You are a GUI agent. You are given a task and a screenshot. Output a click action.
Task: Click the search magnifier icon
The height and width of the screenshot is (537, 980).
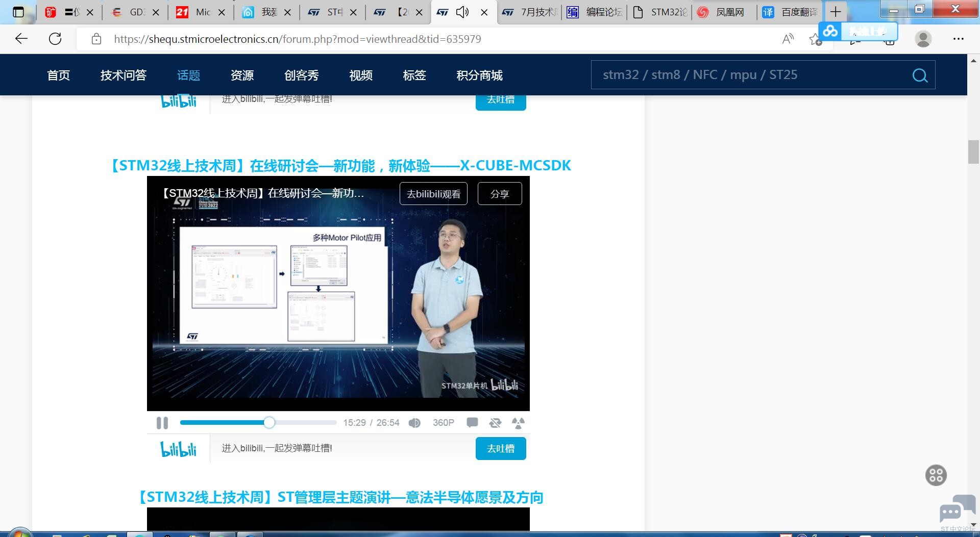click(x=920, y=75)
